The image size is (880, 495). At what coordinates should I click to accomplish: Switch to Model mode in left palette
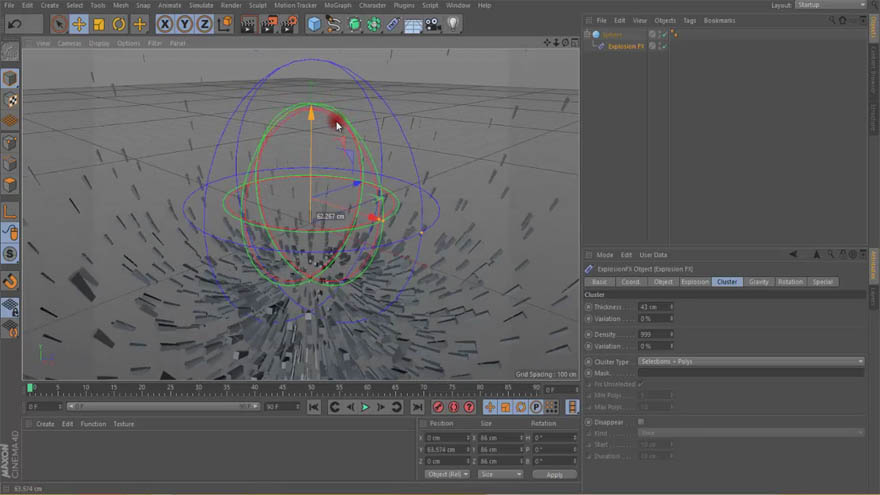[x=10, y=78]
